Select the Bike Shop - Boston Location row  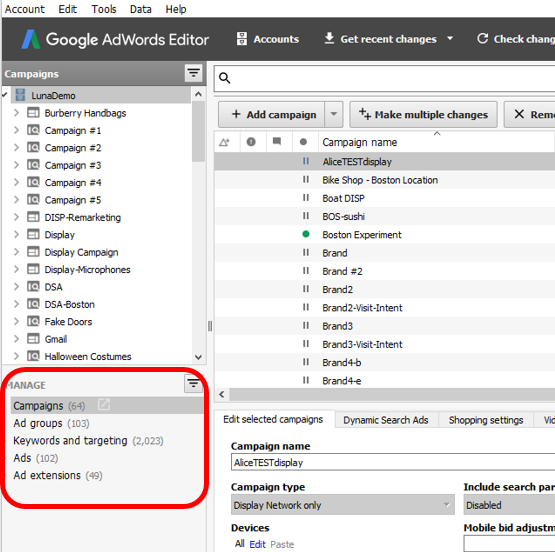pyautogui.click(x=385, y=180)
